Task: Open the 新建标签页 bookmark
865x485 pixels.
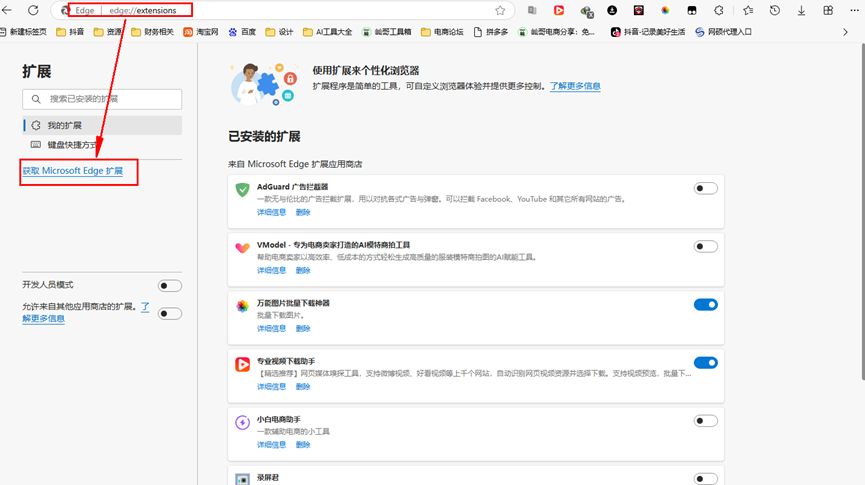Action: 23,32
